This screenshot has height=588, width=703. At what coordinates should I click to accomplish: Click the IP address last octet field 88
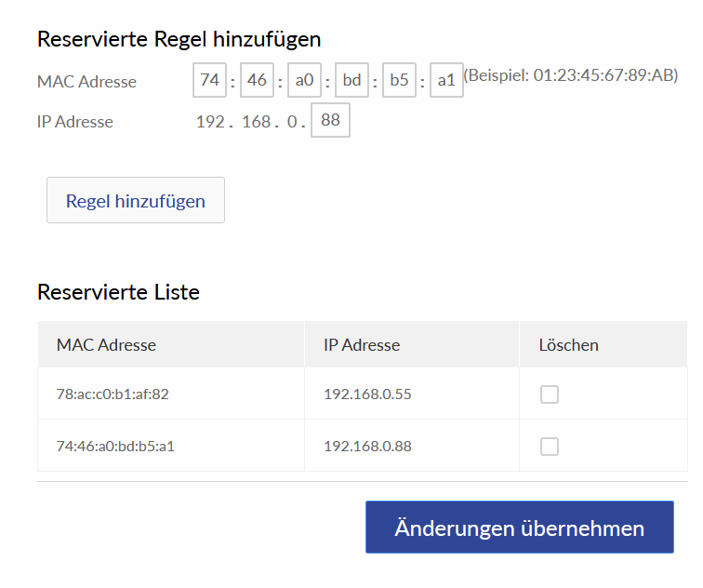(330, 121)
